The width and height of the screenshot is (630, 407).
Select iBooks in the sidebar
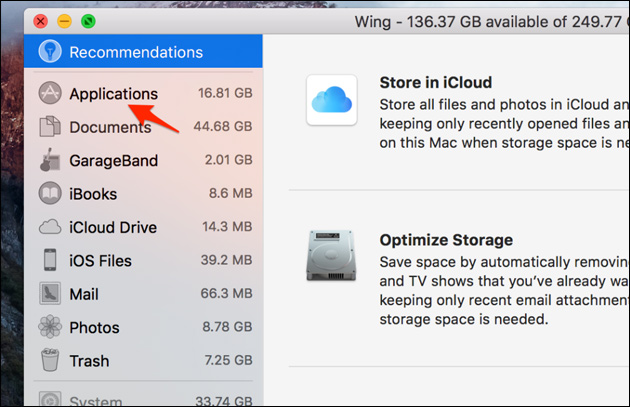(x=143, y=193)
